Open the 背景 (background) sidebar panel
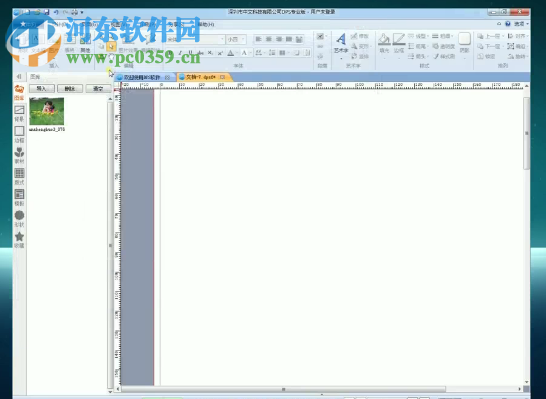The image size is (546, 399). pos(19,114)
